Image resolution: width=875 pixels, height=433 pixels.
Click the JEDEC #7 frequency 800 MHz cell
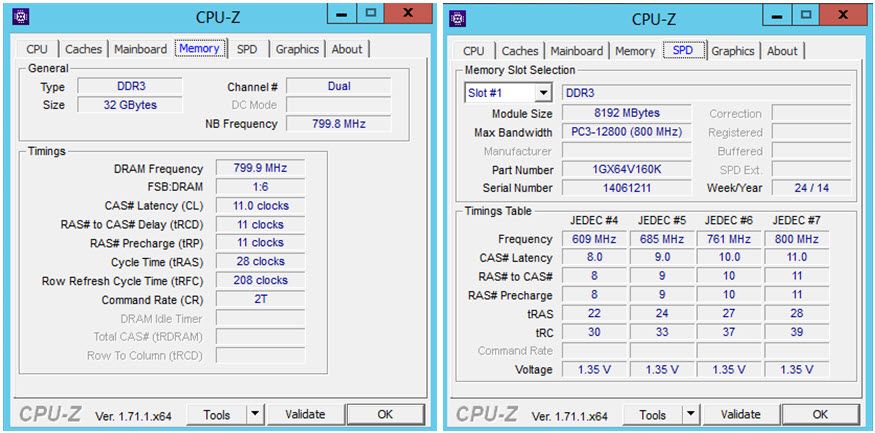(x=797, y=239)
